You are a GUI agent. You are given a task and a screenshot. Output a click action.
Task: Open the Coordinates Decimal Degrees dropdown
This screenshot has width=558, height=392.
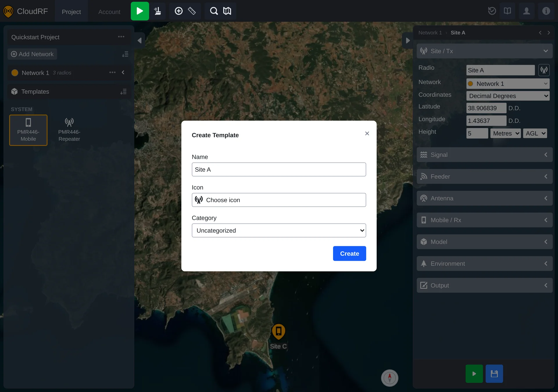tap(508, 96)
